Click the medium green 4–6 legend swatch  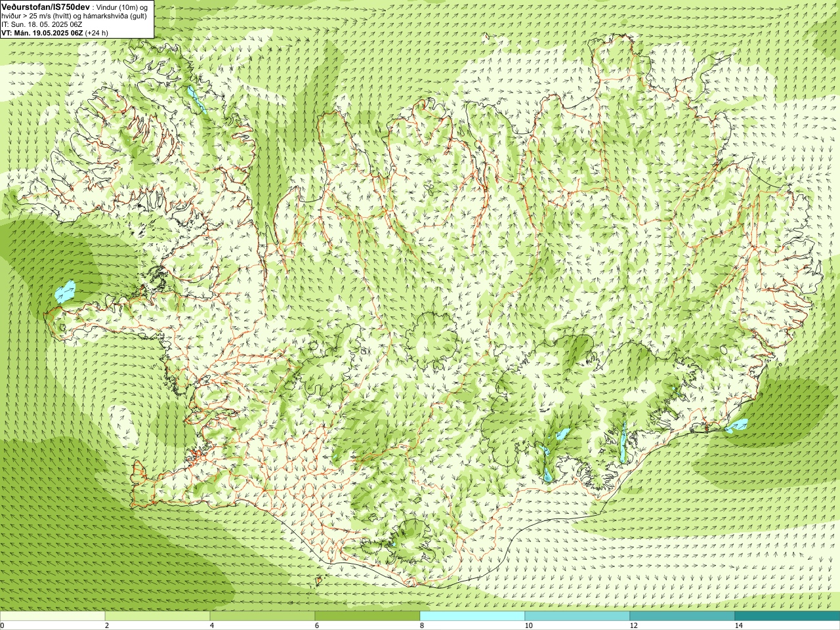click(262, 616)
